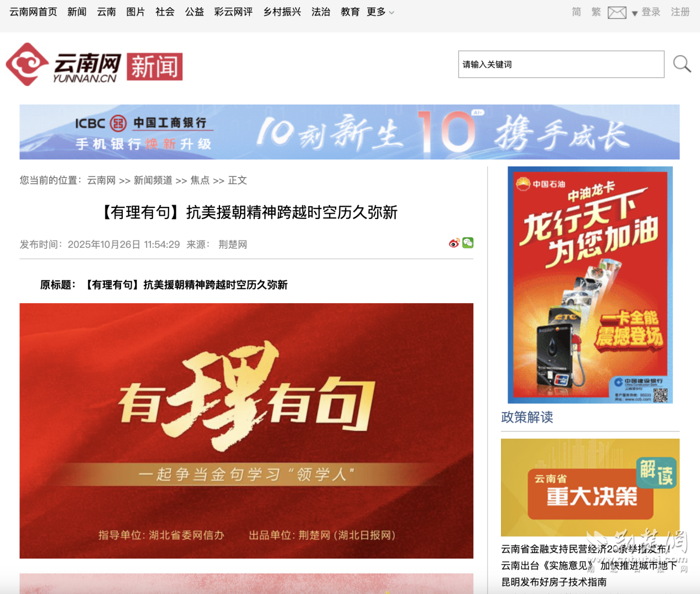This screenshot has height=594, width=700.
Task: Click the 注册 register link
Action: point(680,12)
